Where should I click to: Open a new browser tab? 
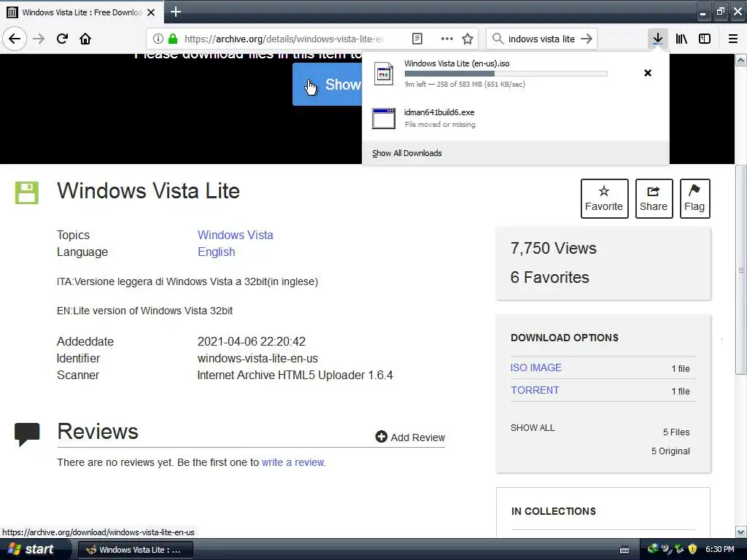coord(175,12)
